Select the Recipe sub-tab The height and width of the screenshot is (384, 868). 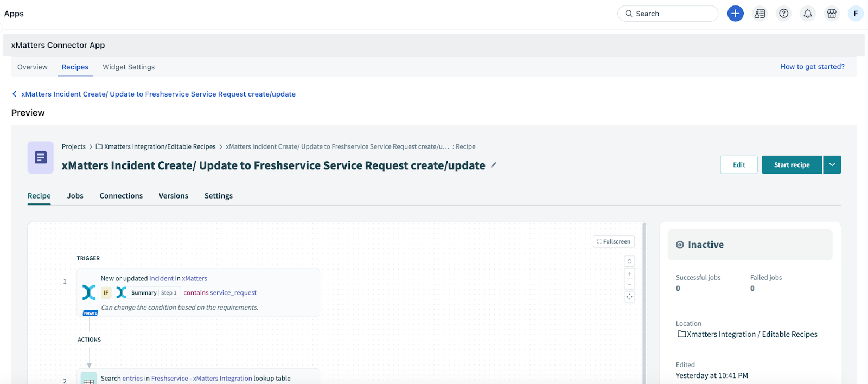[x=39, y=196]
